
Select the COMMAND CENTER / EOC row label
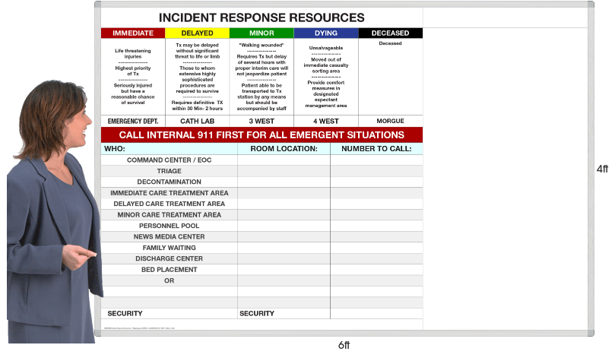pos(169,160)
